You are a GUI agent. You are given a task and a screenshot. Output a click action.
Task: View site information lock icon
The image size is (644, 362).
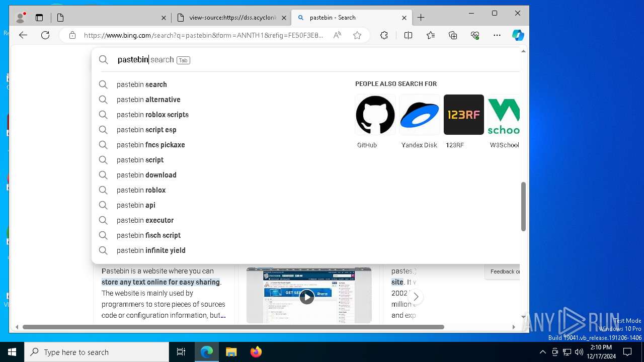click(72, 35)
